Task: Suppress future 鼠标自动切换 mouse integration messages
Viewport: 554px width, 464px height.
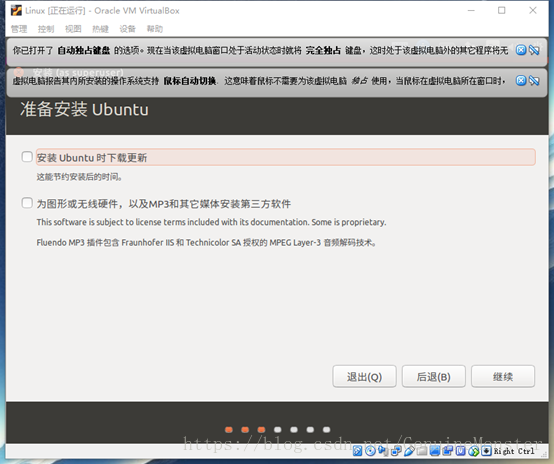Action: click(534, 81)
